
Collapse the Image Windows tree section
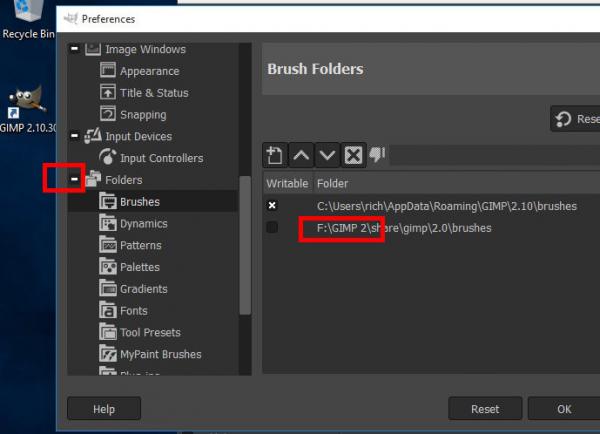[x=75, y=49]
